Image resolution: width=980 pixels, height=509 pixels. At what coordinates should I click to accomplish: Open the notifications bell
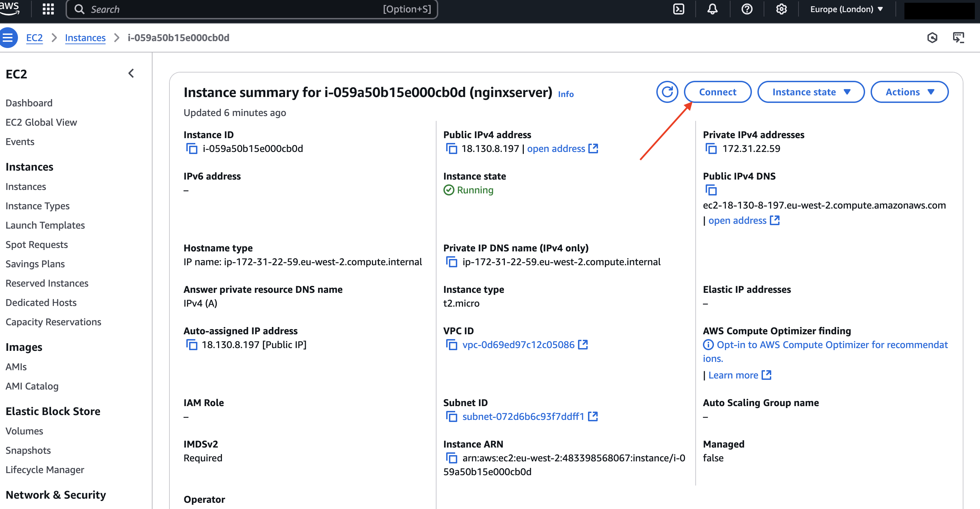pyautogui.click(x=712, y=9)
